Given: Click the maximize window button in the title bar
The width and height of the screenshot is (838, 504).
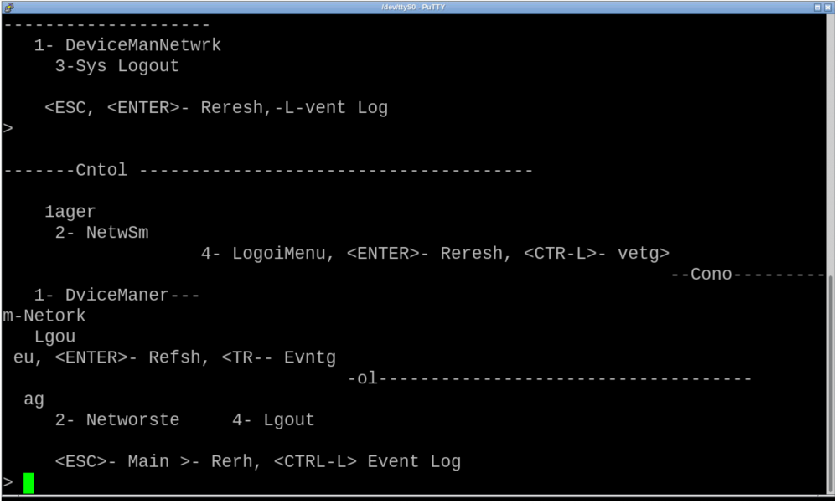Looking at the screenshot, I should tap(817, 7).
